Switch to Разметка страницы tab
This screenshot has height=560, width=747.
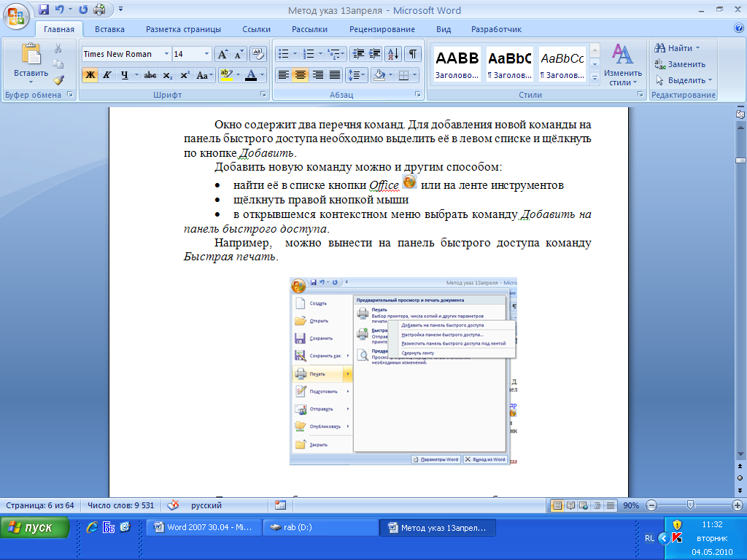(183, 29)
